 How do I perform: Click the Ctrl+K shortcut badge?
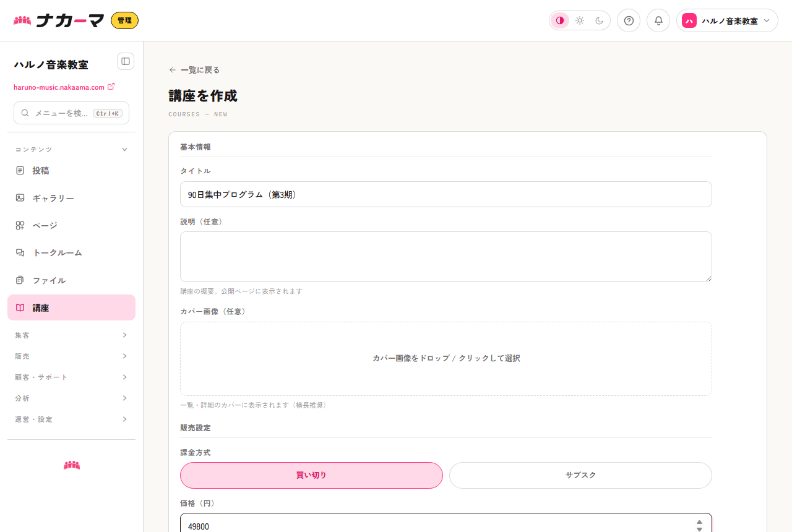tap(108, 113)
